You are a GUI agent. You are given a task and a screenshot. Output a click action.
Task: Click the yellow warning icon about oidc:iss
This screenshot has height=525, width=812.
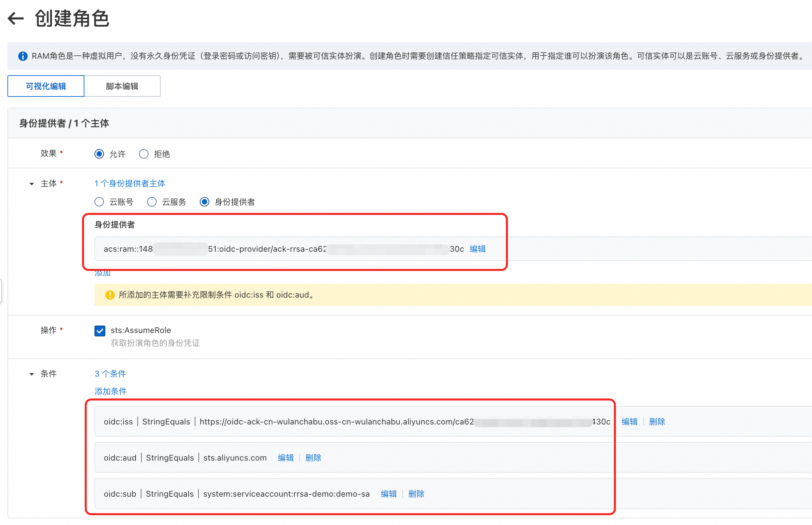coord(110,295)
